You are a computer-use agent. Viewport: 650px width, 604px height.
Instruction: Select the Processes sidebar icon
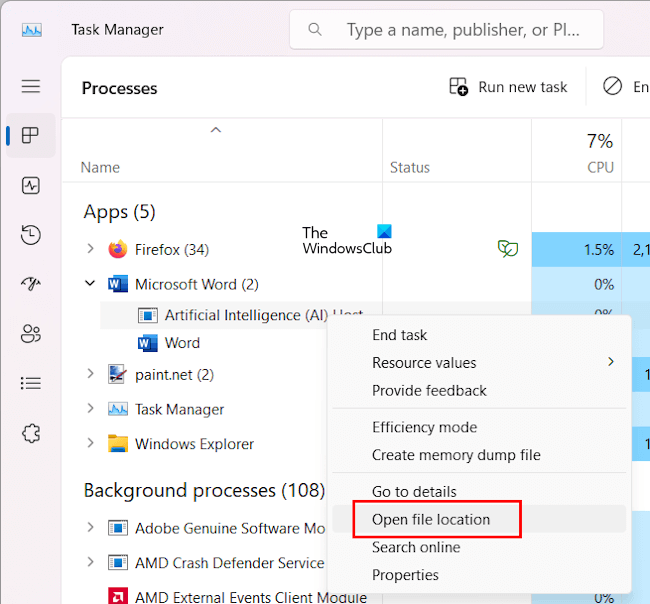tap(31, 136)
